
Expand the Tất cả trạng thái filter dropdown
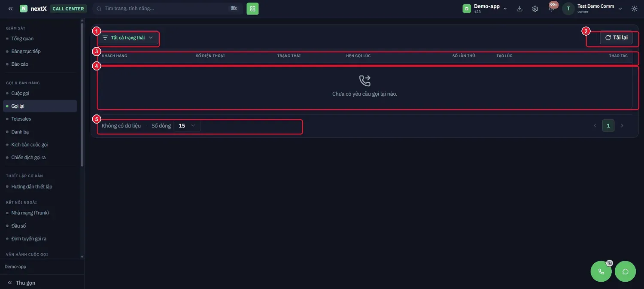click(x=128, y=38)
